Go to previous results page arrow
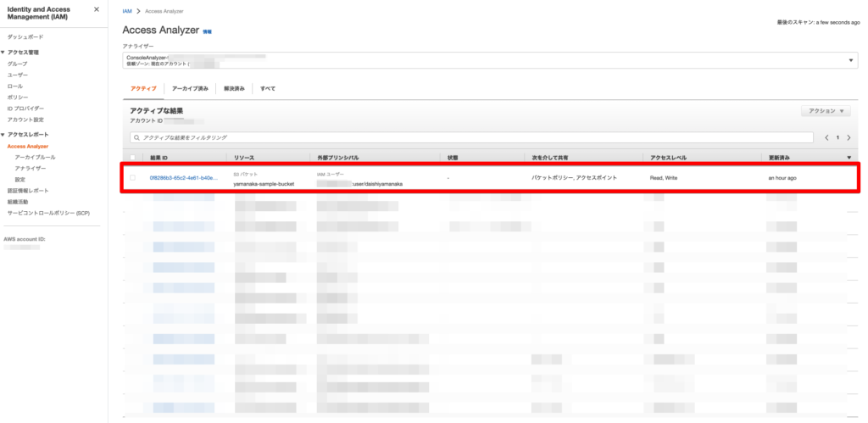868x423 pixels. pyautogui.click(x=826, y=137)
